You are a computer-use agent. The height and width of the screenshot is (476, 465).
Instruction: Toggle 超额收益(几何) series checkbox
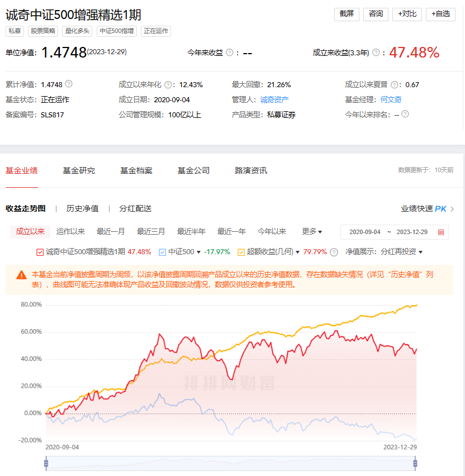tap(241, 253)
